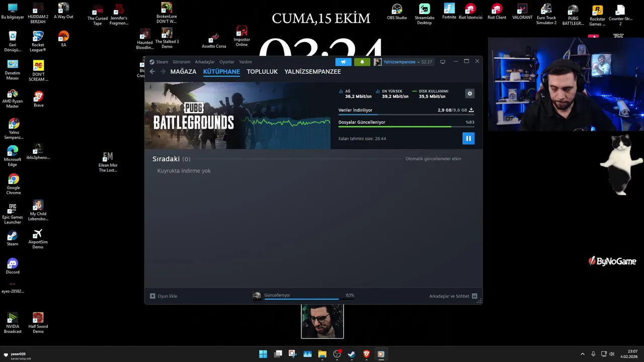
Task: Click Kuyrukta indirme yok text
Action: click(184, 171)
